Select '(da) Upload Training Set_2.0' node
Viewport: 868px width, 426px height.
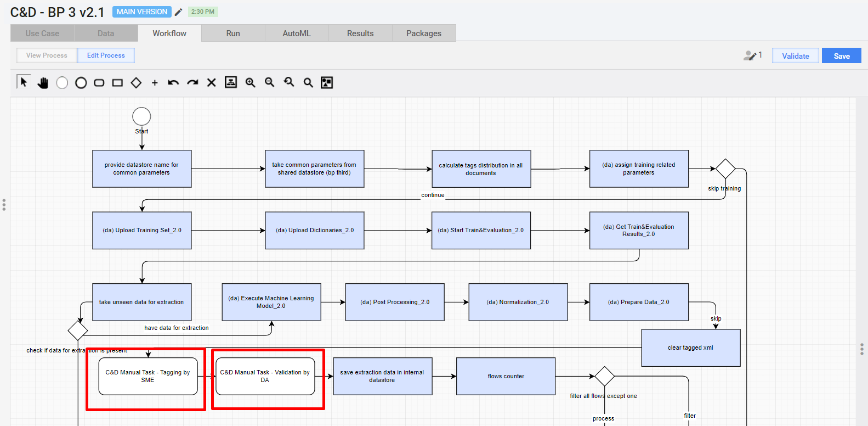pyautogui.click(x=142, y=231)
